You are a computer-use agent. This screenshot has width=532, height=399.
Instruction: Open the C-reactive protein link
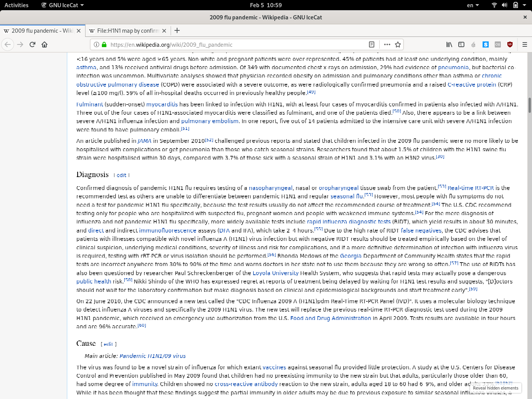point(472,84)
